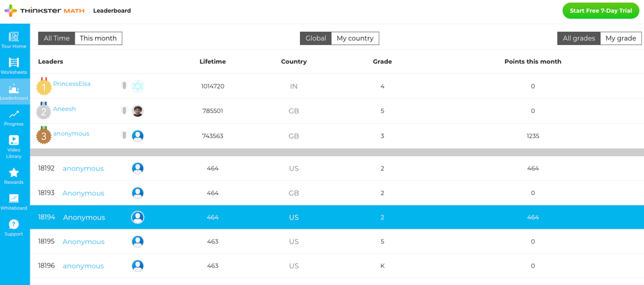This screenshot has height=285, width=644.
Task: Click the Leaderboard page title
Action: click(112, 11)
